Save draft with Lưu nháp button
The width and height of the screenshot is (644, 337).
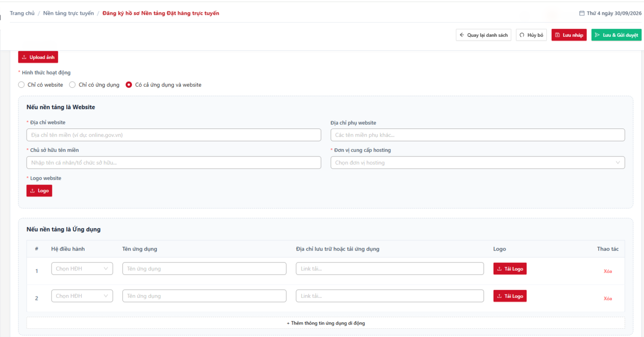click(x=569, y=35)
